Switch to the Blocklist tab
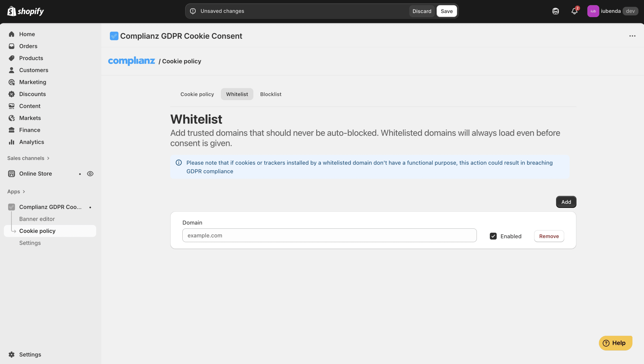 (271, 94)
